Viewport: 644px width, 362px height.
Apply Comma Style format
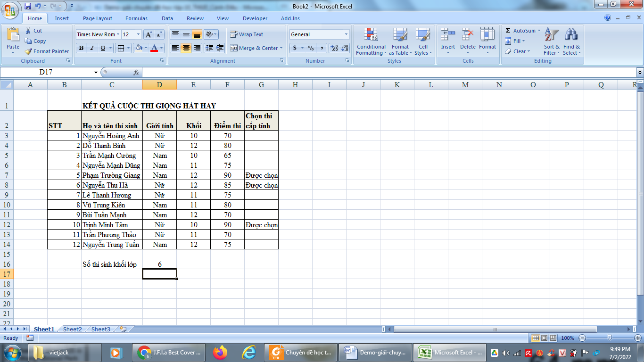pos(322,48)
